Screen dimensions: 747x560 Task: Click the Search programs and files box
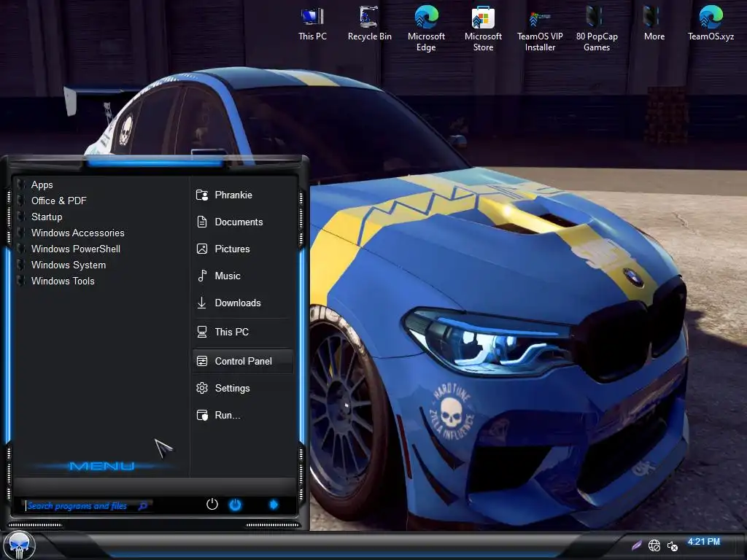pos(86,506)
